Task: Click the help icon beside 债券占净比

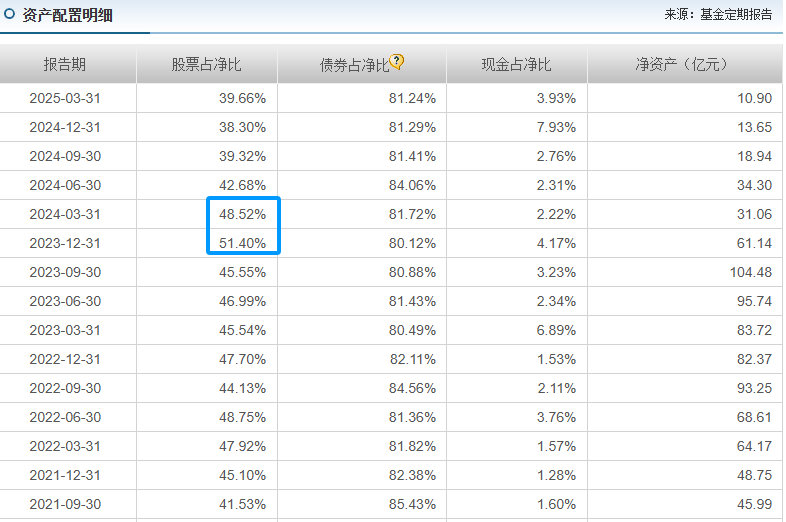Action: click(396, 62)
